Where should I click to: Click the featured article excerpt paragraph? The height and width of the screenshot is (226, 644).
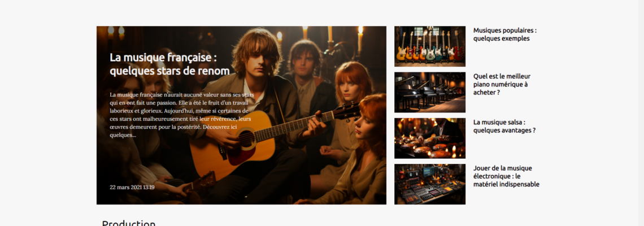(x=182, y=115)
